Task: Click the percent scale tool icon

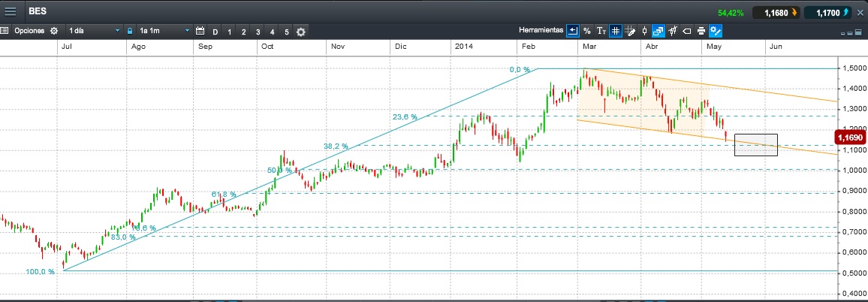Action: coord(587,31)
